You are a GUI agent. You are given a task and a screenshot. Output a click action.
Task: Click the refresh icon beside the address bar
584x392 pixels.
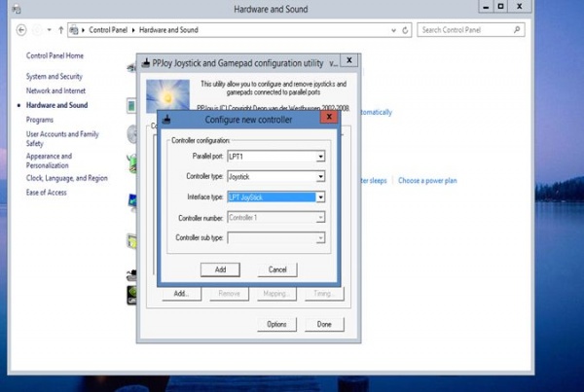406,30
